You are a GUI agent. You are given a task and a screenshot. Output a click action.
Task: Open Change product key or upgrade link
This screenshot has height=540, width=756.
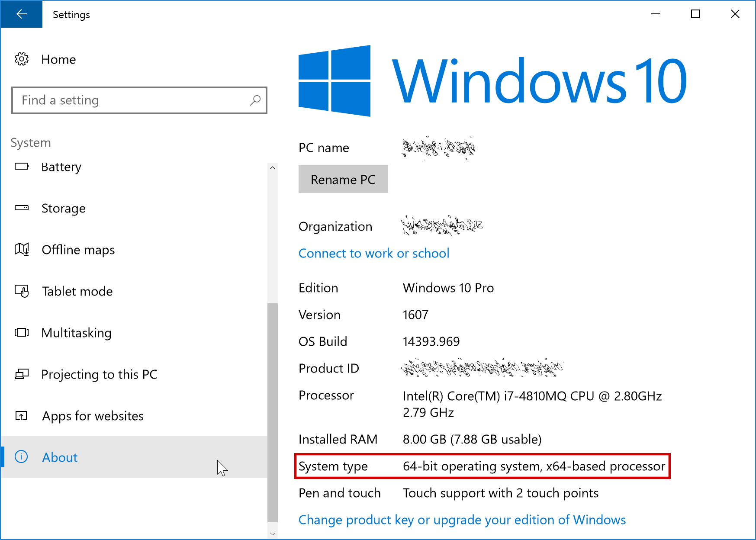tap(462, 520)
